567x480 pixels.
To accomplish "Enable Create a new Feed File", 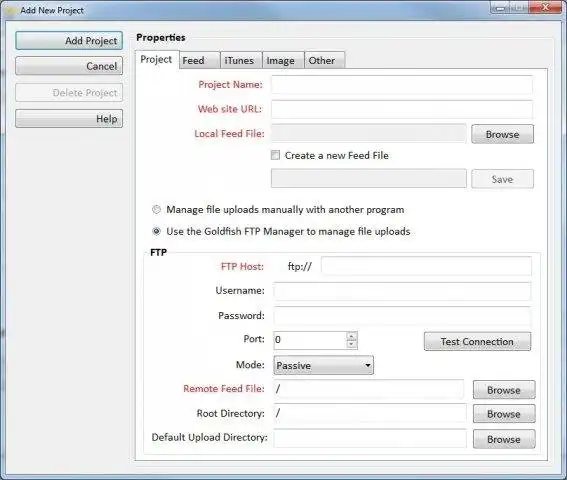I will click(x=275, y=155).
